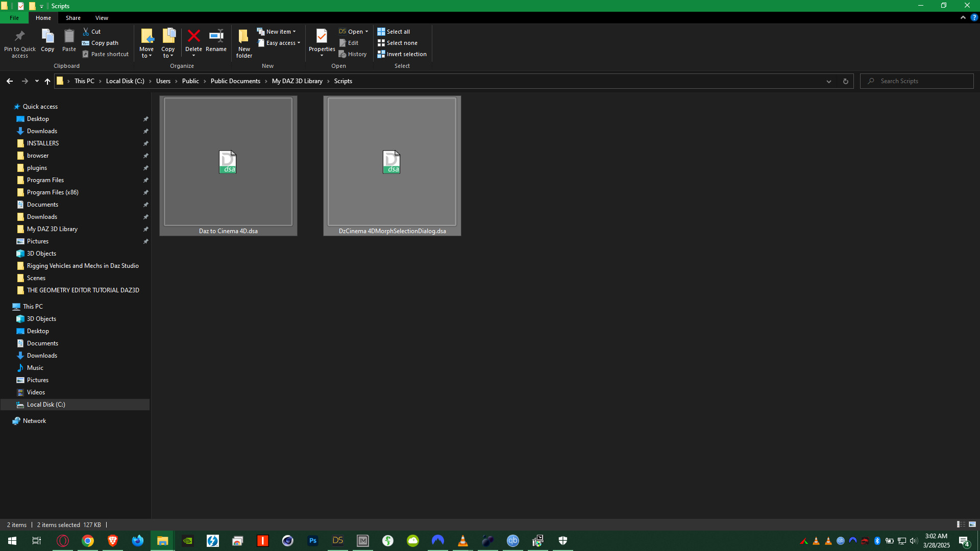Expand the Delete options arrow
980x551 pixels.
pos(193,56)
